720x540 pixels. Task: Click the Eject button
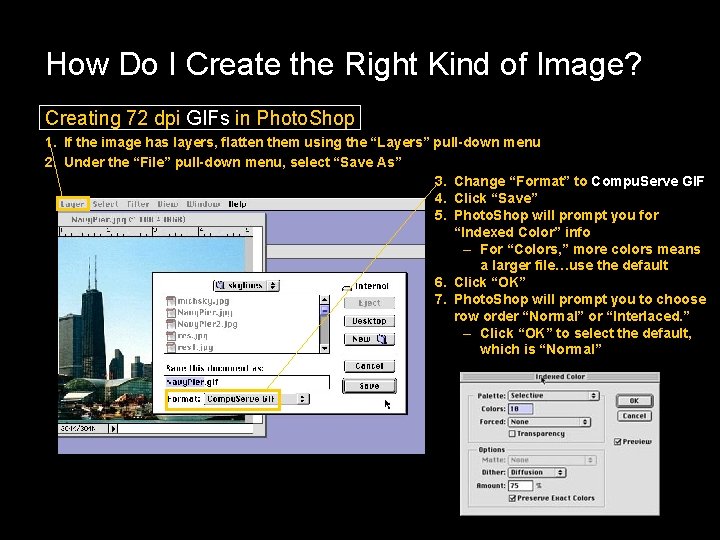point(369,303)
